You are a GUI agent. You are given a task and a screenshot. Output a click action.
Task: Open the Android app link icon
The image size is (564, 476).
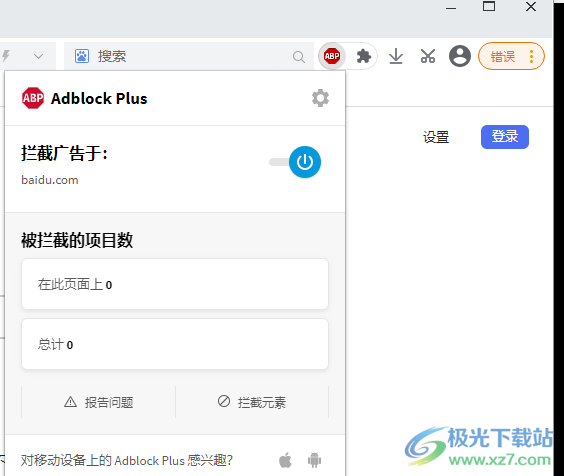pos(314,460)
